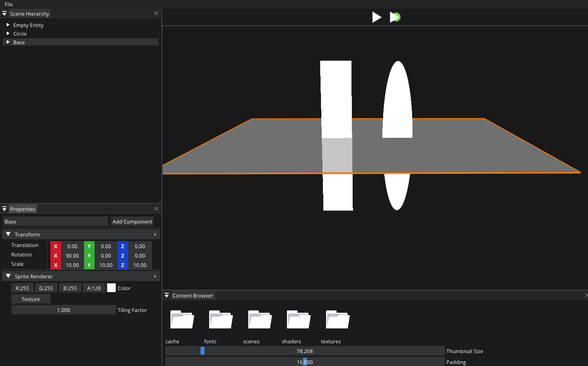
Task: Click the Texture button in Sprite Renderer
Action: 30,299
